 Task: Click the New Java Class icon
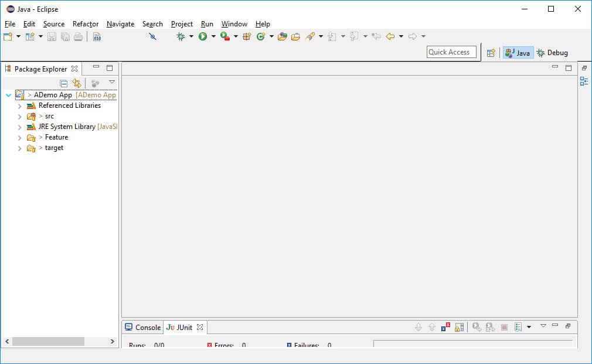coord(260,36)
